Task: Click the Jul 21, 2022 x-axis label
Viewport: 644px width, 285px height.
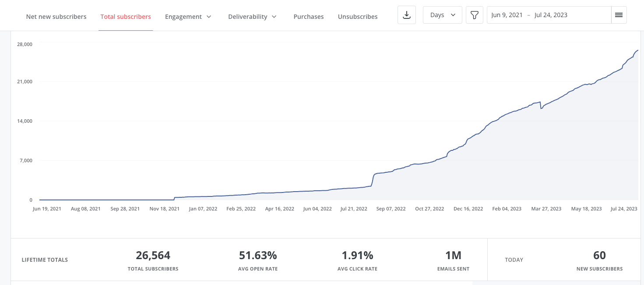Action: click(x=354, y=209)
